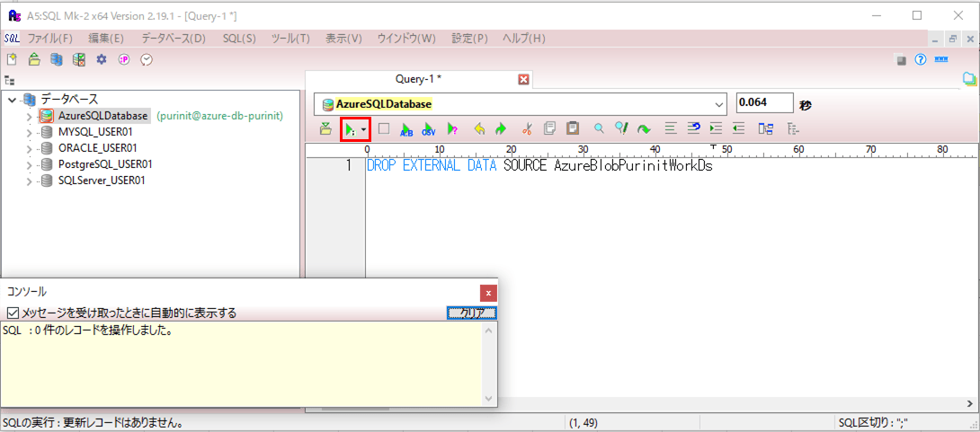980x432 pixels.
Task: Expand the ORACLE_USER01 tree node
Action: 29,148
